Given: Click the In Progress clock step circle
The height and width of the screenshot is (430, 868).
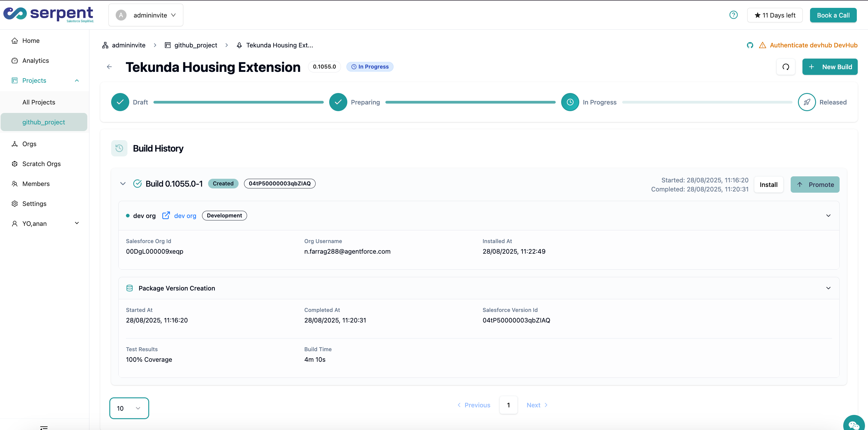Looking at the screenshot, I should pos(570,102).
